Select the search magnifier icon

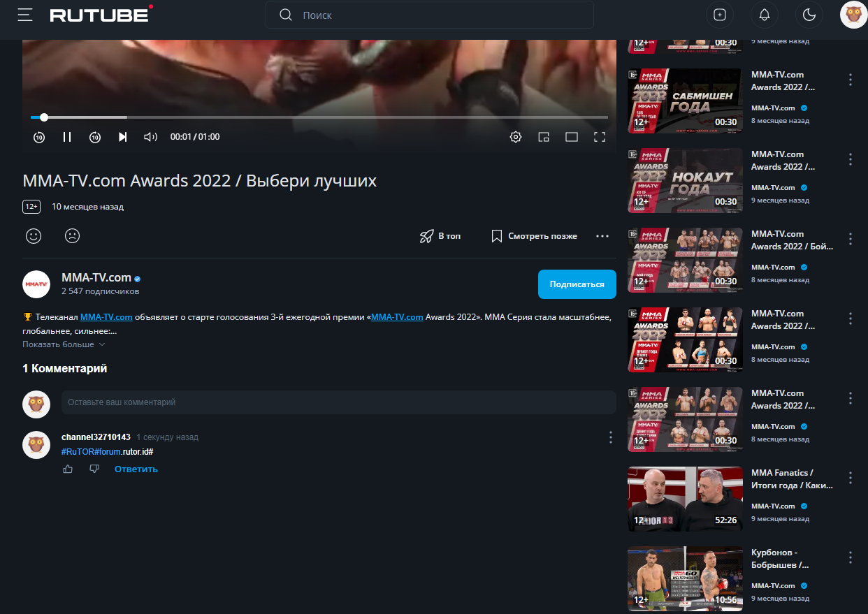pyautogui.click(x=285, y=15)
